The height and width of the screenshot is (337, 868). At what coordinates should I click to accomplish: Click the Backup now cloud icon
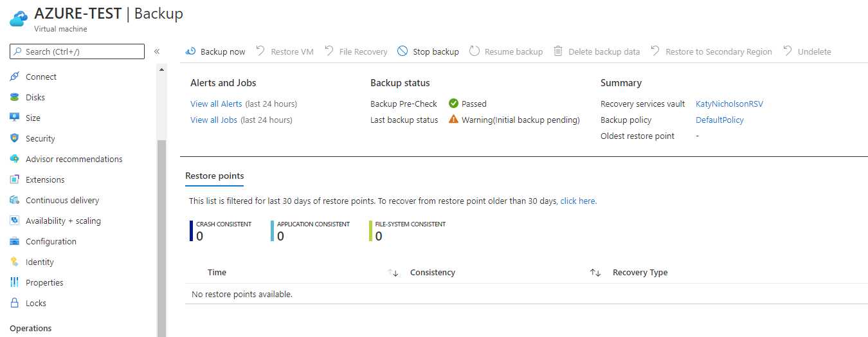(190, 51)
